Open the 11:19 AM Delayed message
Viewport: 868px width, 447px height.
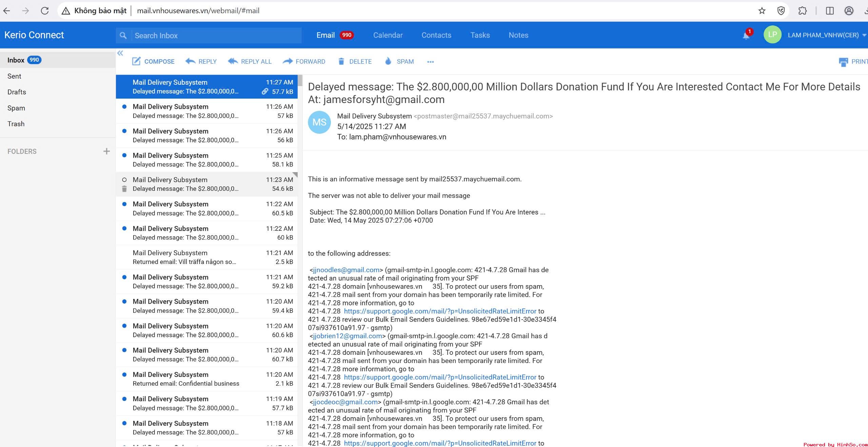click(207, 403)
